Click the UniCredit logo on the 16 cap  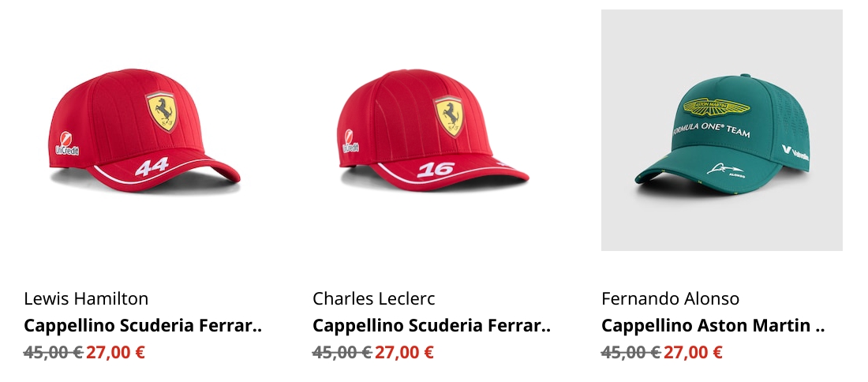point(350,142)
